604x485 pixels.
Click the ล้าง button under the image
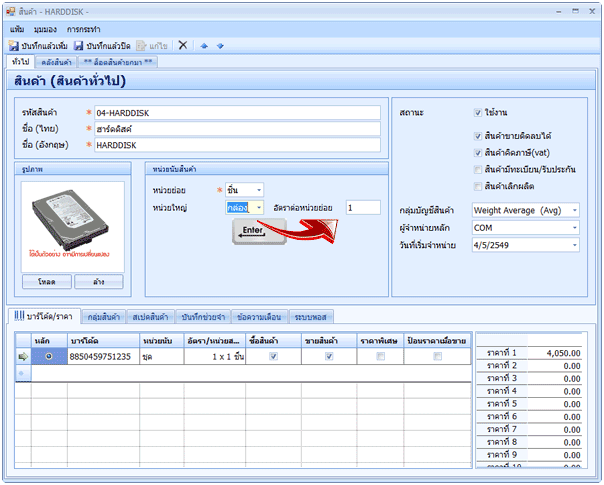98,282
